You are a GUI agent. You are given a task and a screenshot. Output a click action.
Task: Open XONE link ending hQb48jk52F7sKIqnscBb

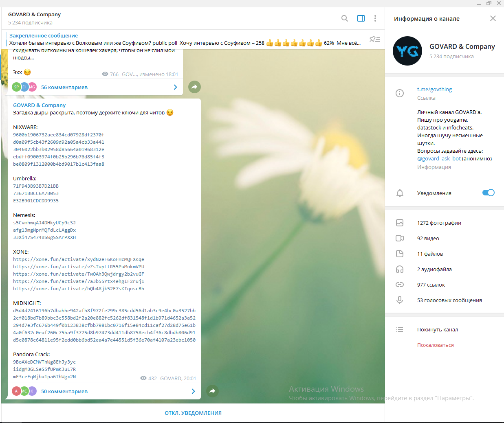pyautogui.click(x=79, y=289)
